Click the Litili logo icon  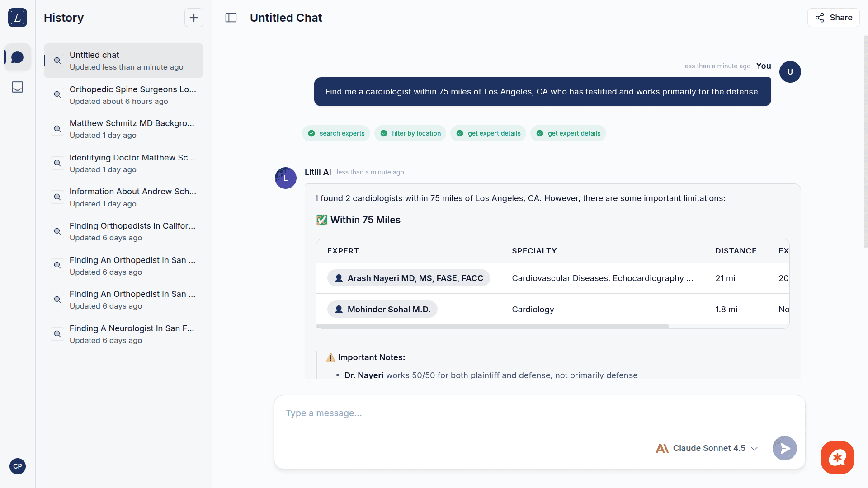click(x=18, y=18)
